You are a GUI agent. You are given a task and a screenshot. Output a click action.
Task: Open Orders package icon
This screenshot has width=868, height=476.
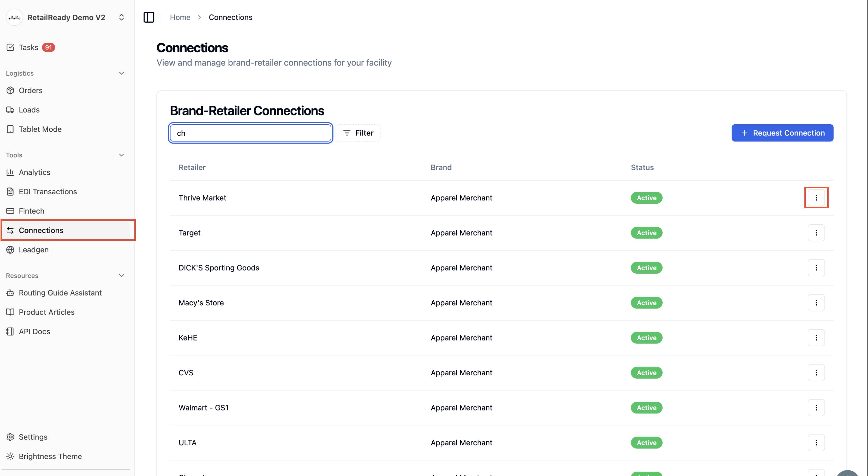click(x=10, y=90)
